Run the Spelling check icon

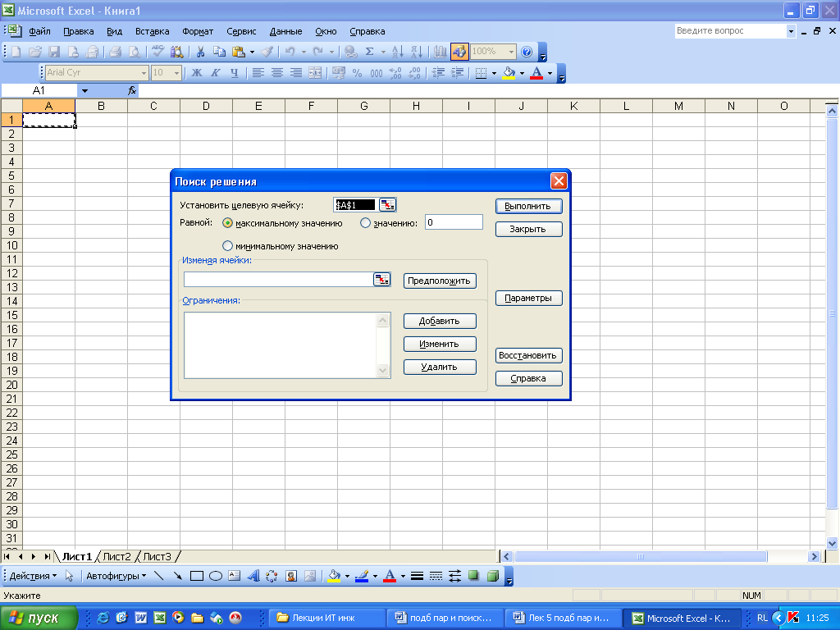[157, 52]
